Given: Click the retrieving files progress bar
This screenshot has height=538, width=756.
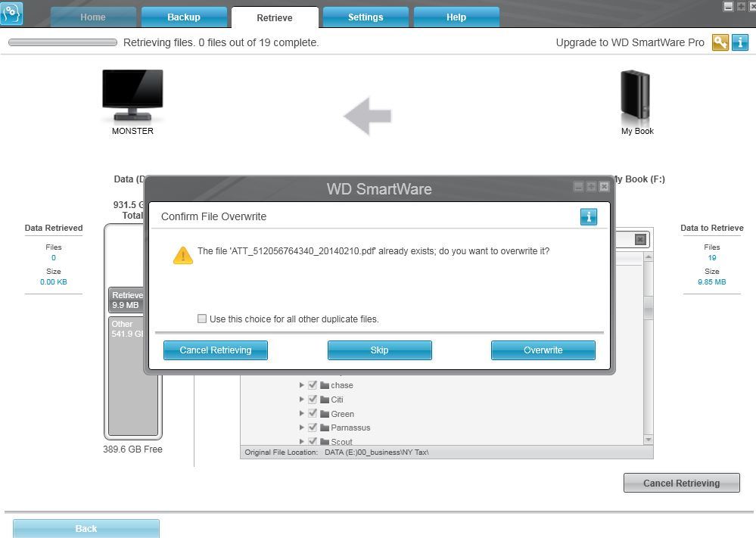Looking at the screenshot, I should 63,42.
